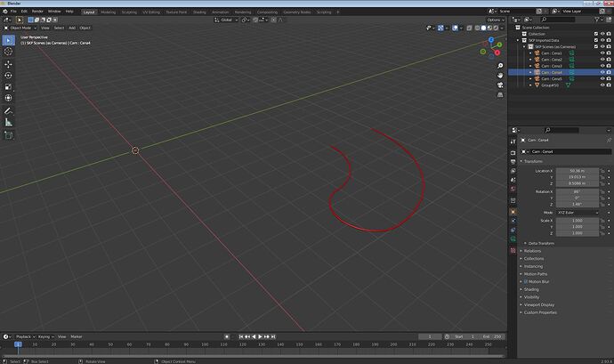
Task: Toggle the Motion Blur checkbox
Action: point(526,282)
